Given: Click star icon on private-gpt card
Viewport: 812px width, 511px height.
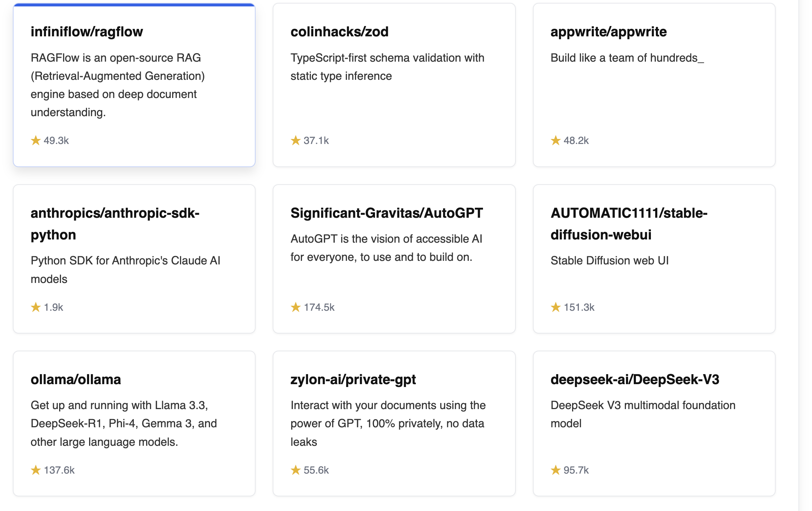Looking at the screenshot, I should 295,470.
